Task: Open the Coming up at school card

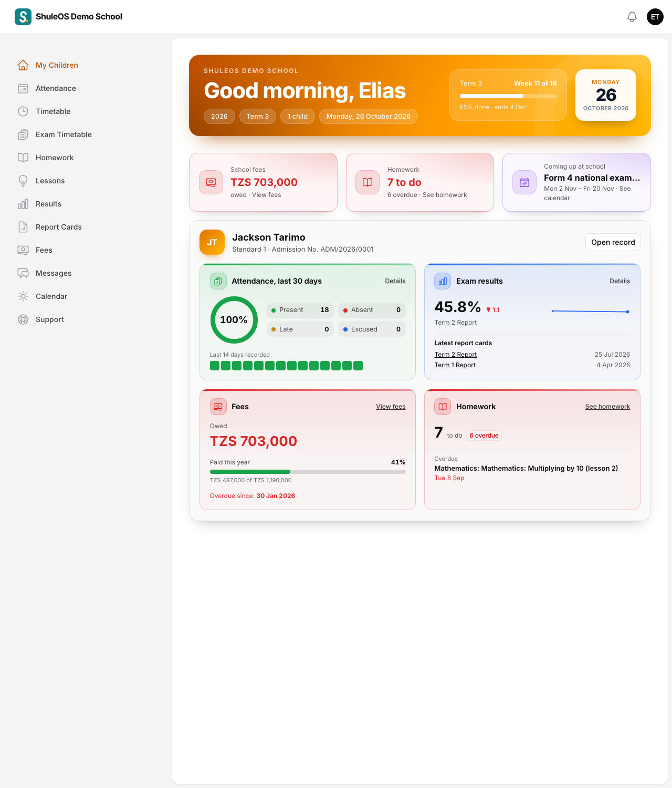Action: coord(576,182)
